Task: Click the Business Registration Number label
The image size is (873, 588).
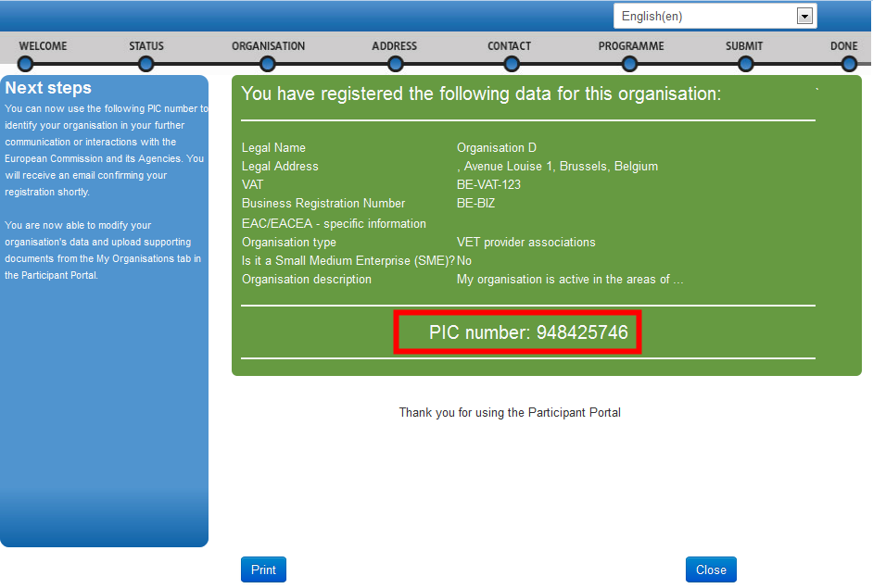Action: pyautogui.click(x=323, y=203)
